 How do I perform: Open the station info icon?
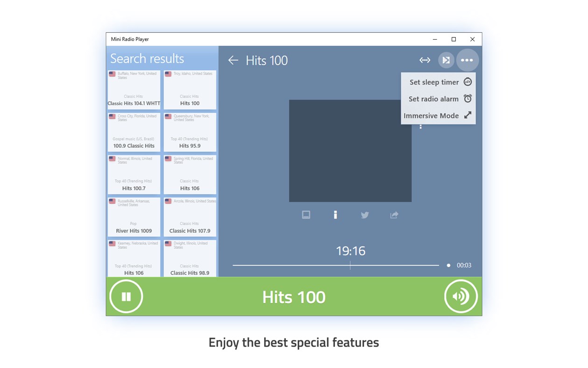pyautogui.click(x=335, y=215)
